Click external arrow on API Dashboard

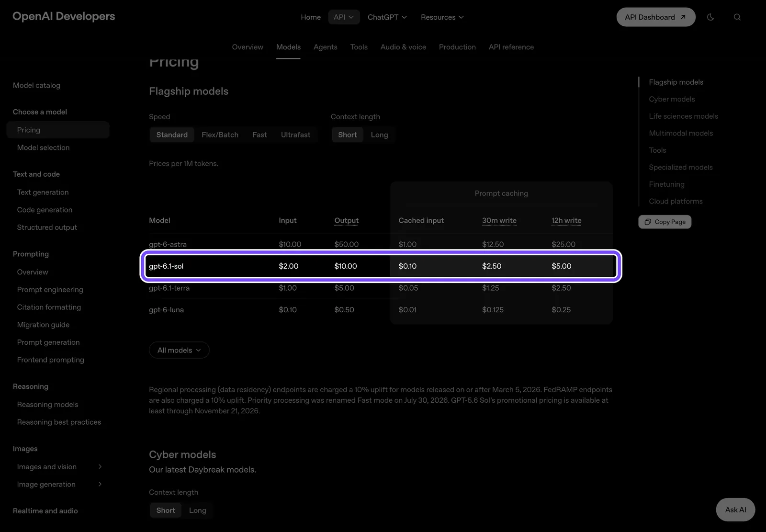[x=683, y=17]
